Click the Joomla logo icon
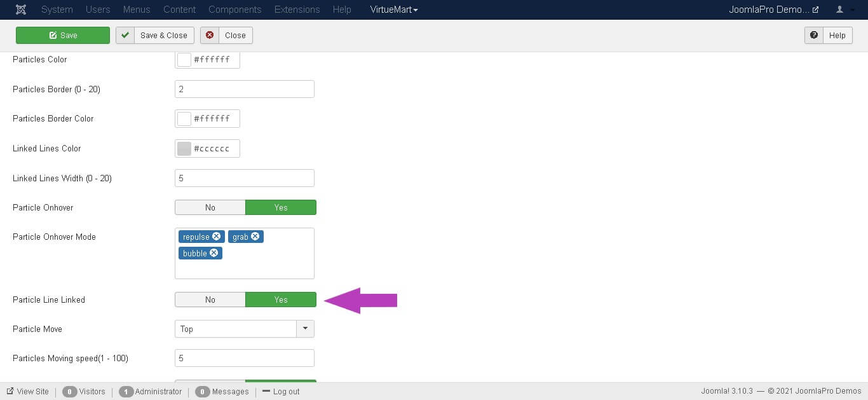 point(22,10)
